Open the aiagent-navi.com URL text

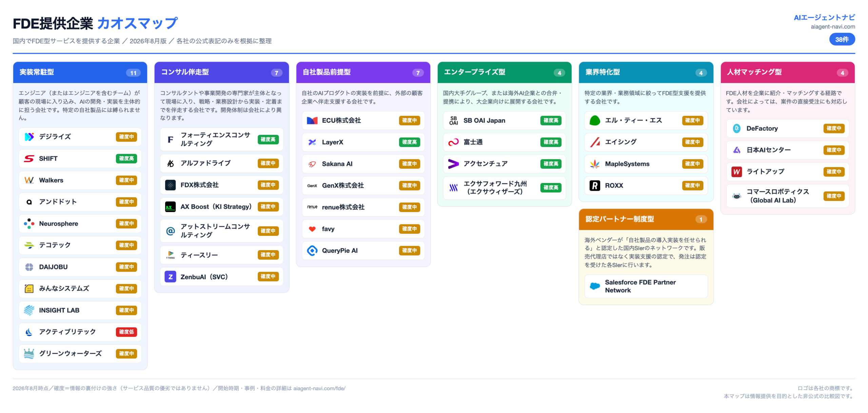tap(833, 27)
